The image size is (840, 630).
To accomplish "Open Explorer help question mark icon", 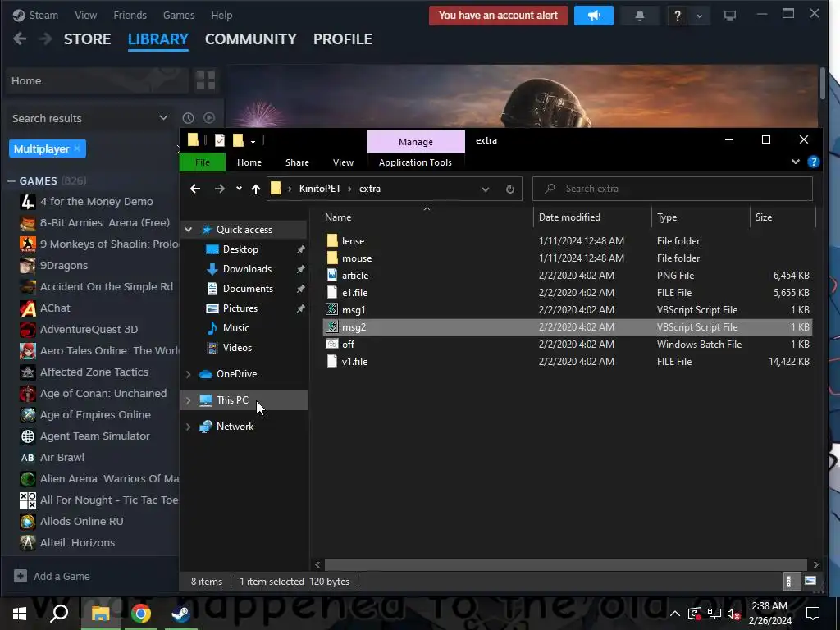I will tap(813, 162).
